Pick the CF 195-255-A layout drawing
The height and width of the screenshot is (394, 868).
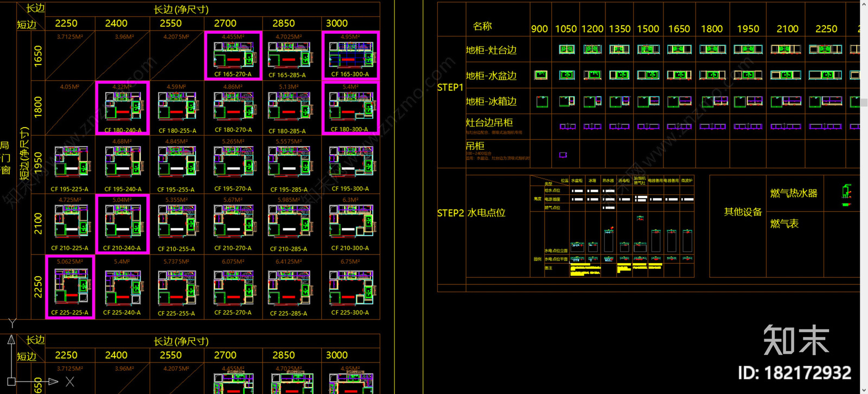(177, 161)
